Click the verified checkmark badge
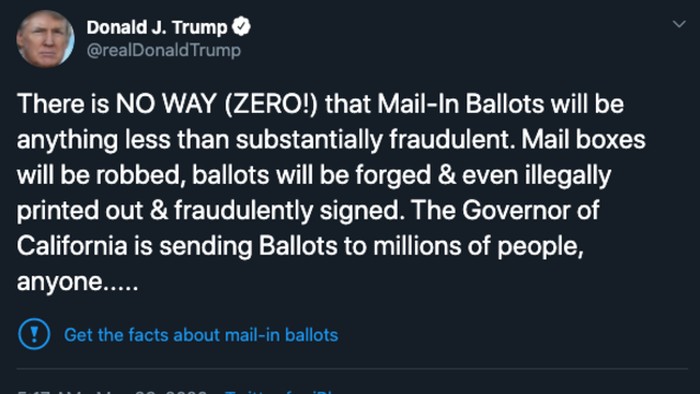This screenshot has height=394, width=700. pyautogui.click(x=242, y=27)
